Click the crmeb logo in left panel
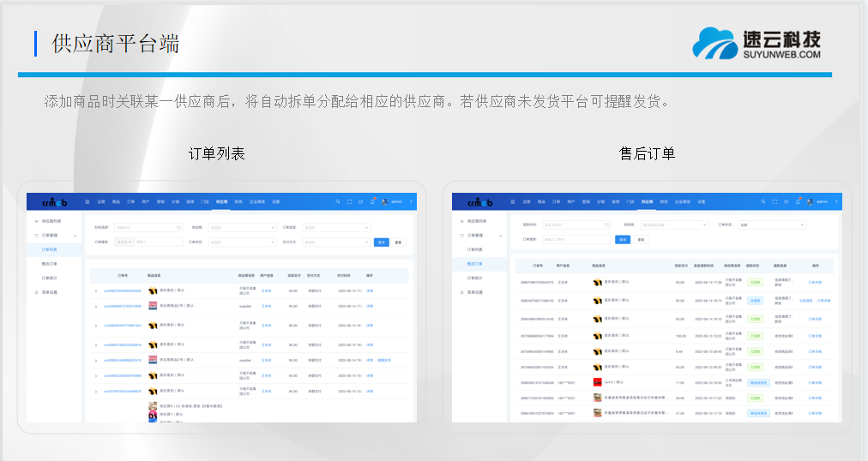 [x=54, y=201]
